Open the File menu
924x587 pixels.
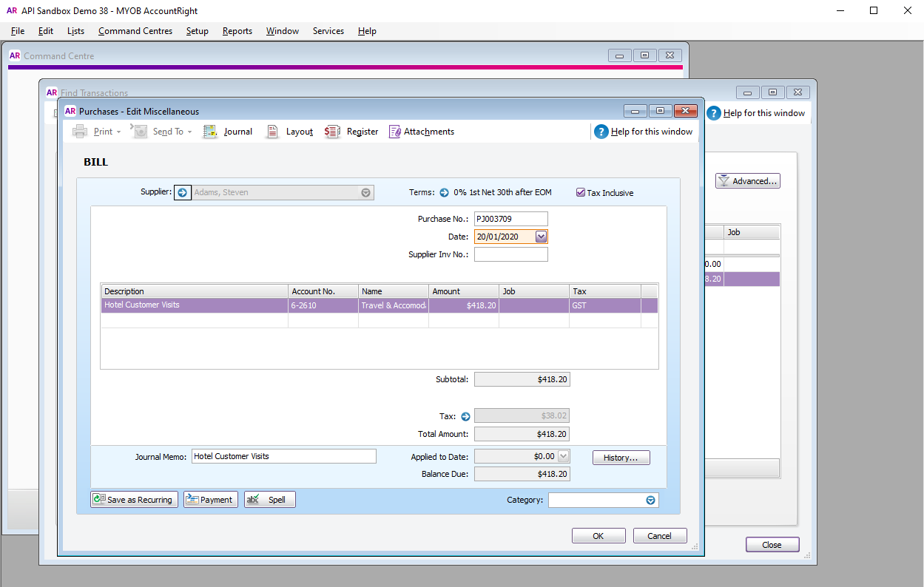coord(18,31)
